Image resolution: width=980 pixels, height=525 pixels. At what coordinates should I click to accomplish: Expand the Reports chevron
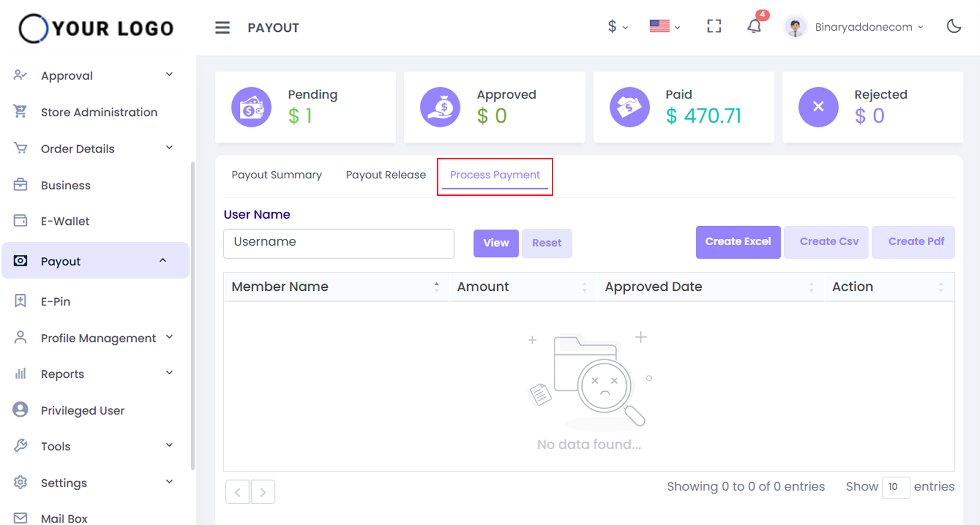pyautogui.click(x=169, y=373)
